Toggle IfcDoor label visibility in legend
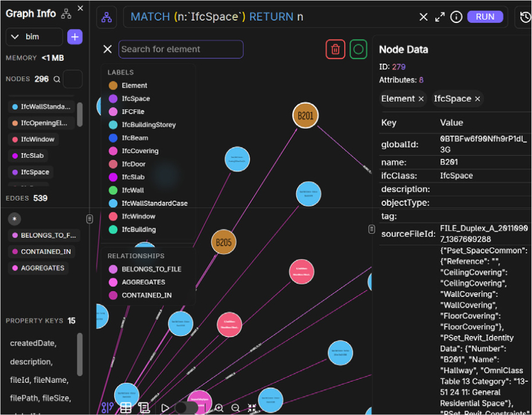This screenshot has width=532, height=415. [127, 165]
